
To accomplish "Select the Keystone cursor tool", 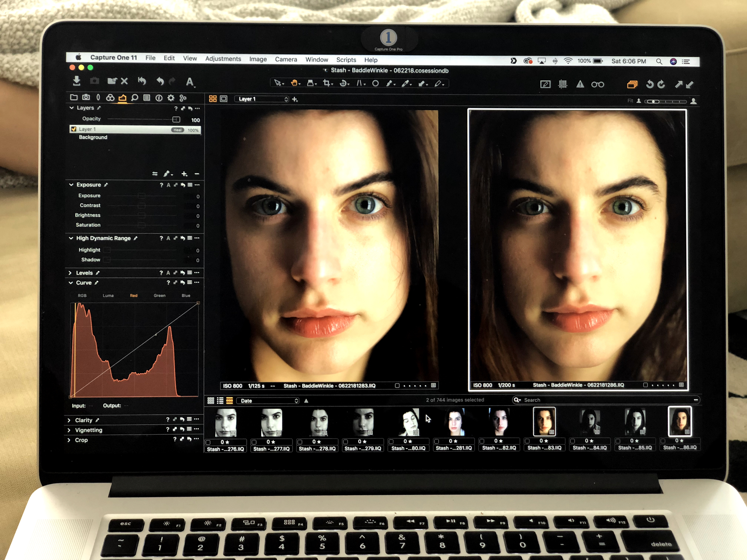I will (361, 83).
